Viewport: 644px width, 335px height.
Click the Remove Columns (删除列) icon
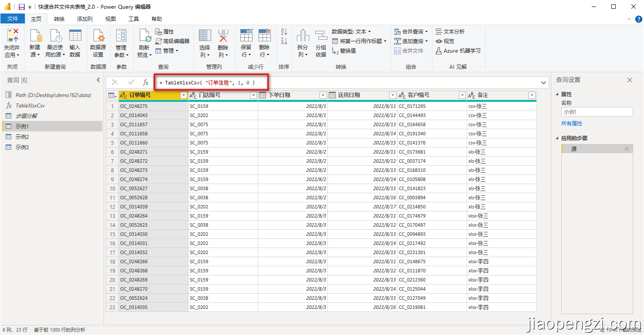[223, 35]
